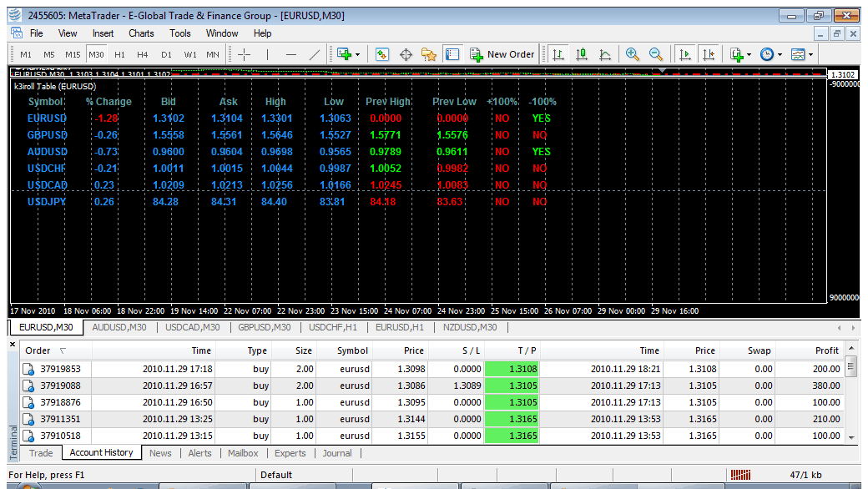Zoom out on the chart
Image resolution: width=868 pixels, height=489 pixels.
tap(656, 54)
